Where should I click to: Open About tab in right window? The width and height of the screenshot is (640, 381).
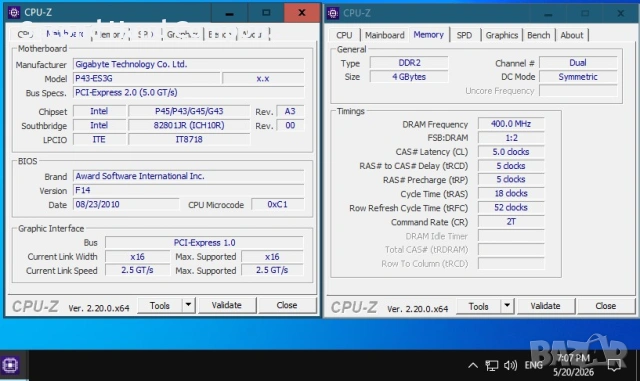pyautogui.click(x=571, y=35)
